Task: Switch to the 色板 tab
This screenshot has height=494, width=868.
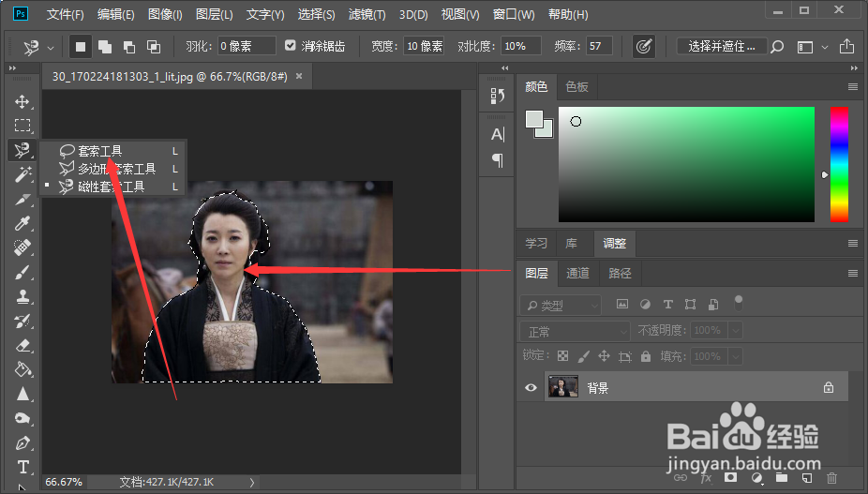Action: pyautogui.click(x=576, y=86)
